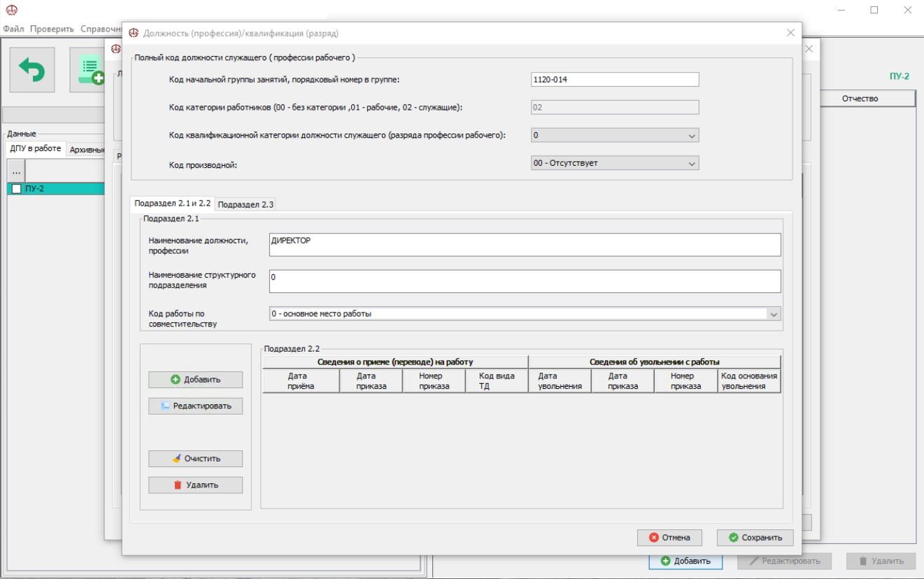Click the ellipsis button above ПУ-2 list
The width and height of the screenshot is (924, 579).
click(x=16, y=171)
